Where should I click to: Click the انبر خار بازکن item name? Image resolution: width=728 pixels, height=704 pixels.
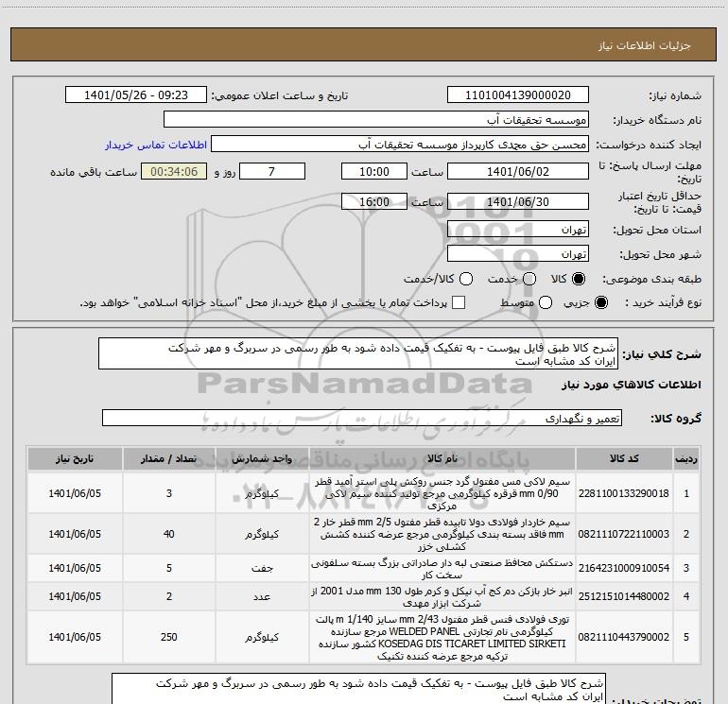point(442,597)
